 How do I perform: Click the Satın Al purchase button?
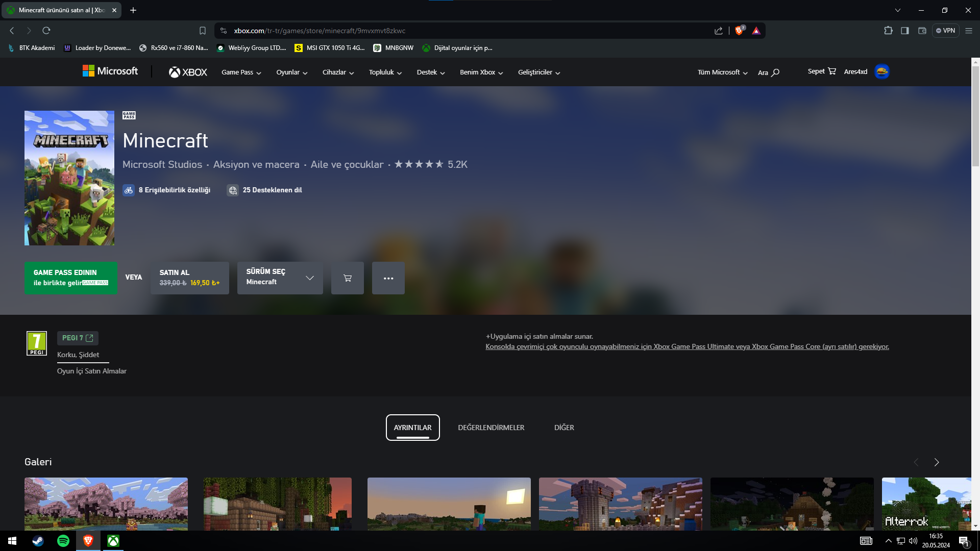[x=189, y=278]
